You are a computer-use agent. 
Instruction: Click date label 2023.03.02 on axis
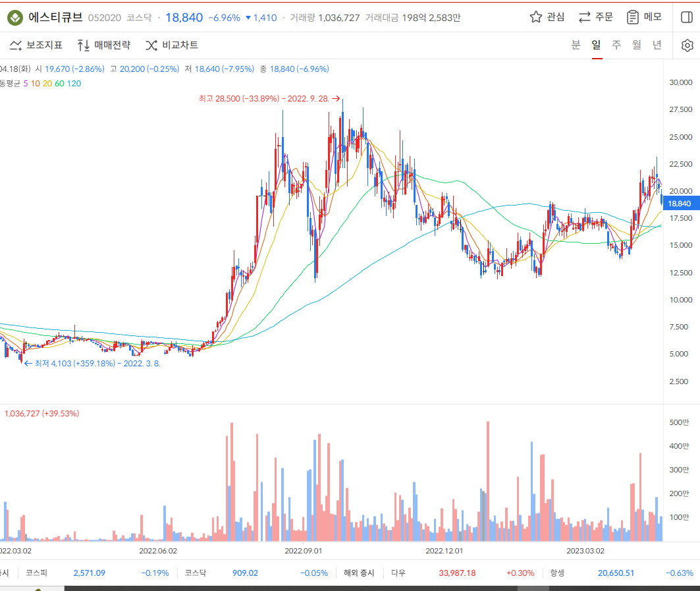[585, 551]
